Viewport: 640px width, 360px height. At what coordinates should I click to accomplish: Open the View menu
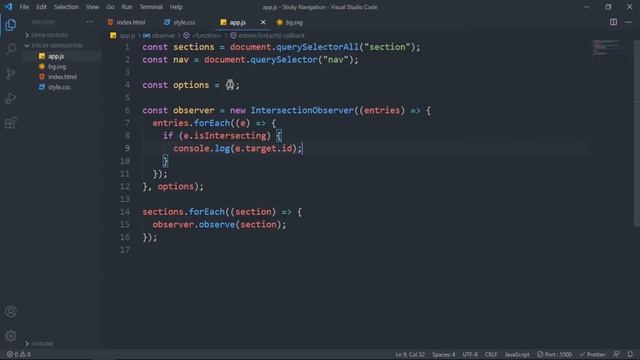92,7
